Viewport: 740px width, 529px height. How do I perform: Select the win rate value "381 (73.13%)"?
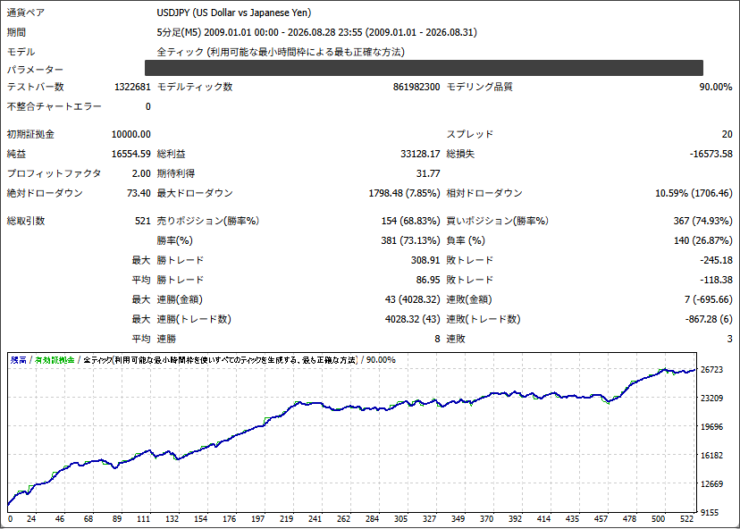coord(411,241)
